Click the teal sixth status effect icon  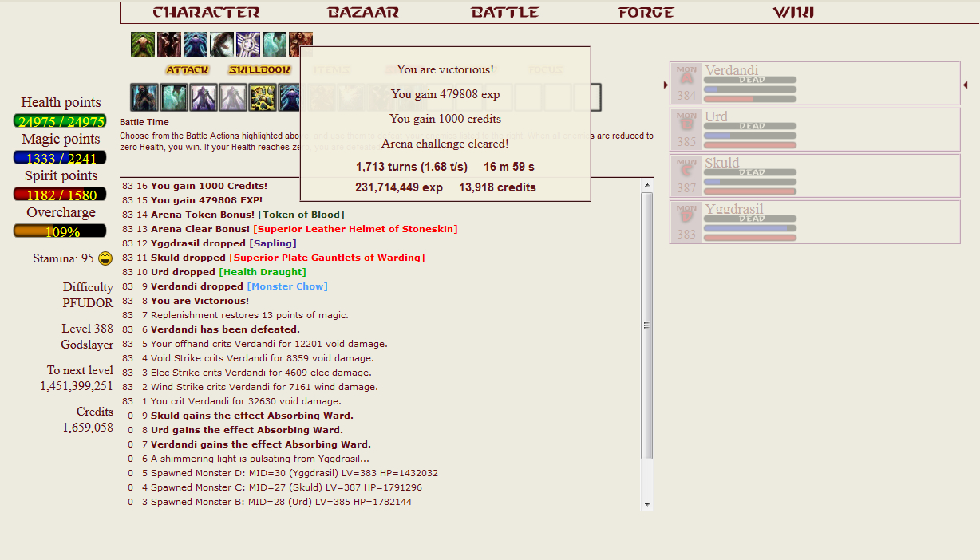coord(275,45)
